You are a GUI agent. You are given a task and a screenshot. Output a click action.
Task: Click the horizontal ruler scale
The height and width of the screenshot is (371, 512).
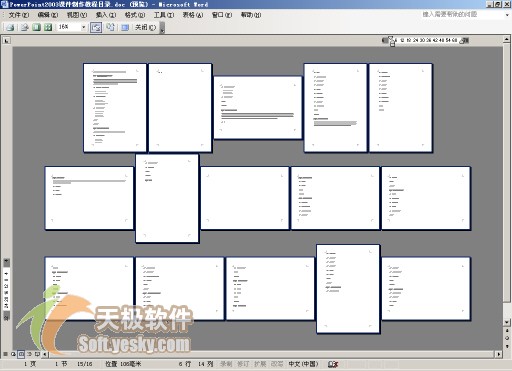[426, 40]
